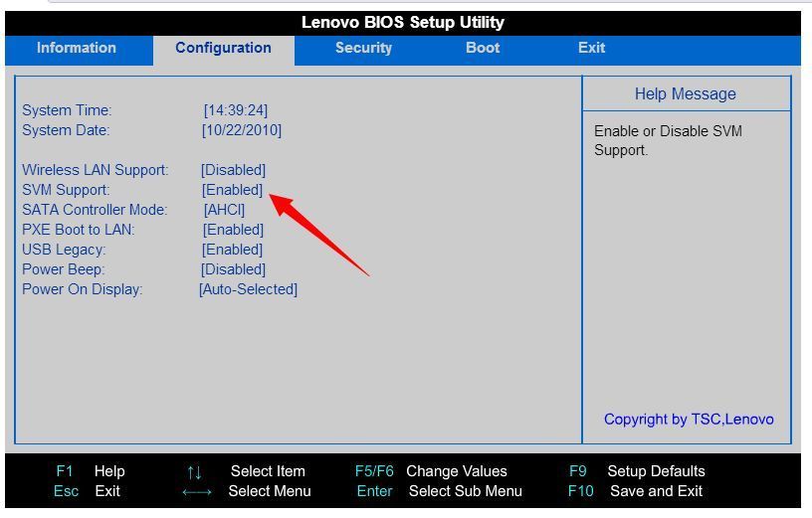This screenshot has width=812, height=518.
Task: Toggle USB Legacy [Enabled] value
Action: coord(233,250)
